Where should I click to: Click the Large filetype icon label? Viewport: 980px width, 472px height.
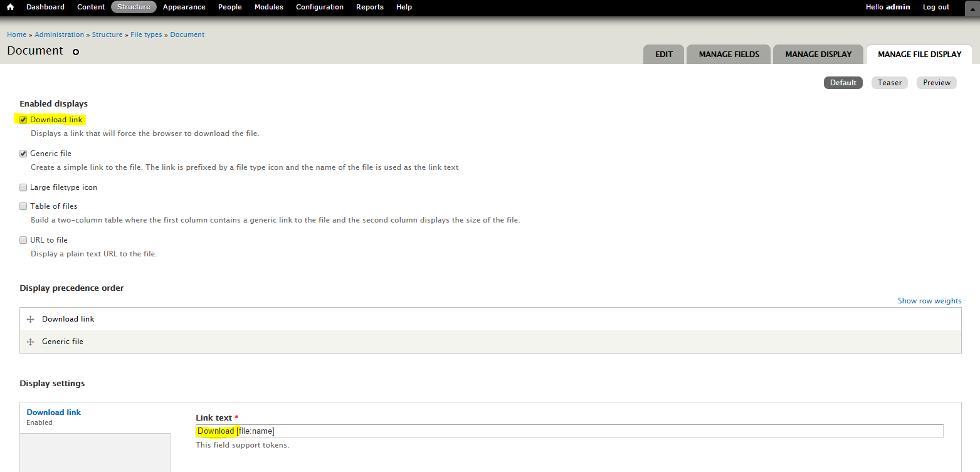pos(63,187)
